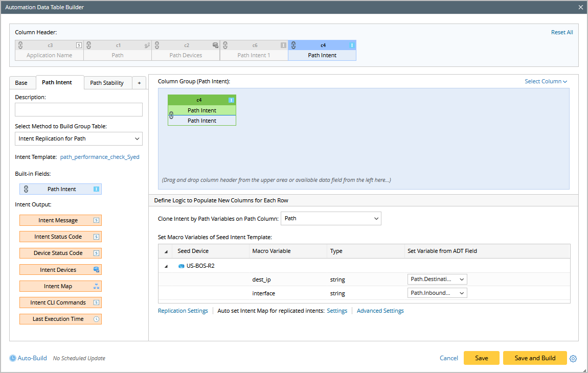Click into the Description text field
Viewport: 588px width, 373px height.
click(79, 109)
